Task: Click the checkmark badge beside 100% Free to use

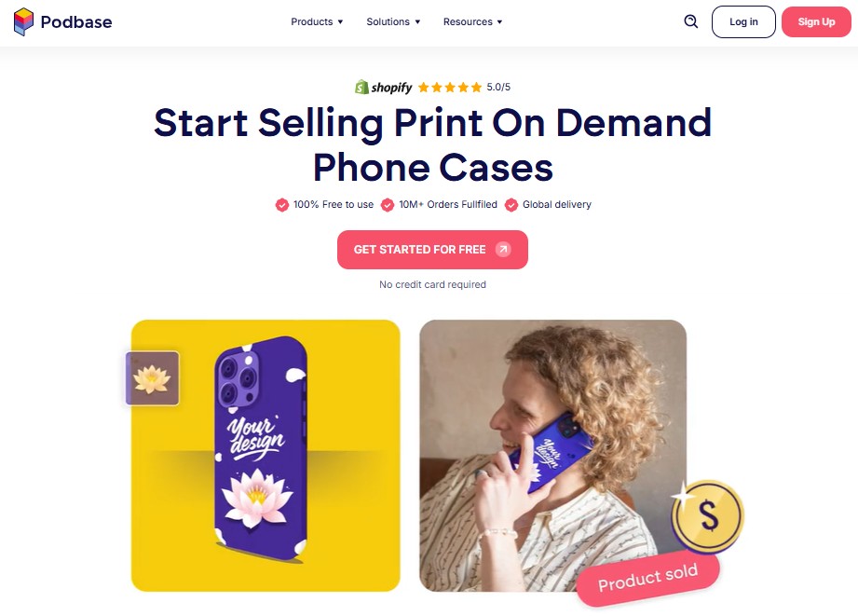Action: 281,205
